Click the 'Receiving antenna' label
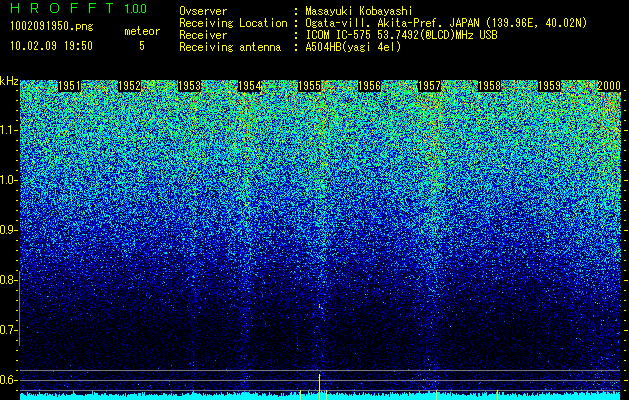629x400 pixels. [230, 47]
